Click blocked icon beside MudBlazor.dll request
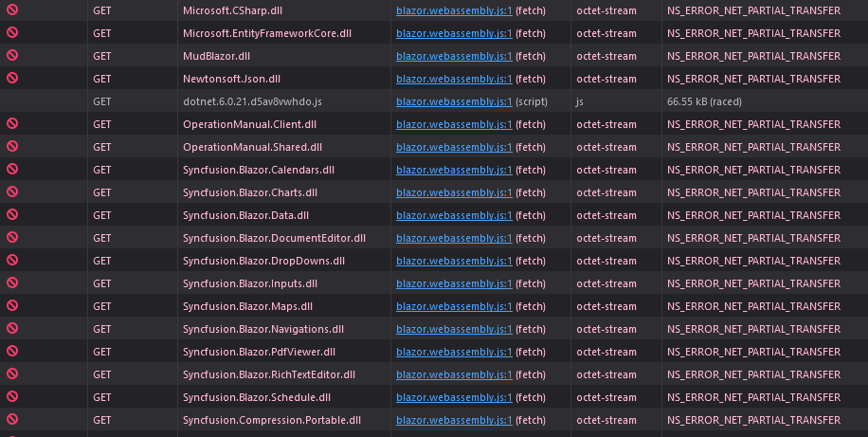 coord(12,55)
